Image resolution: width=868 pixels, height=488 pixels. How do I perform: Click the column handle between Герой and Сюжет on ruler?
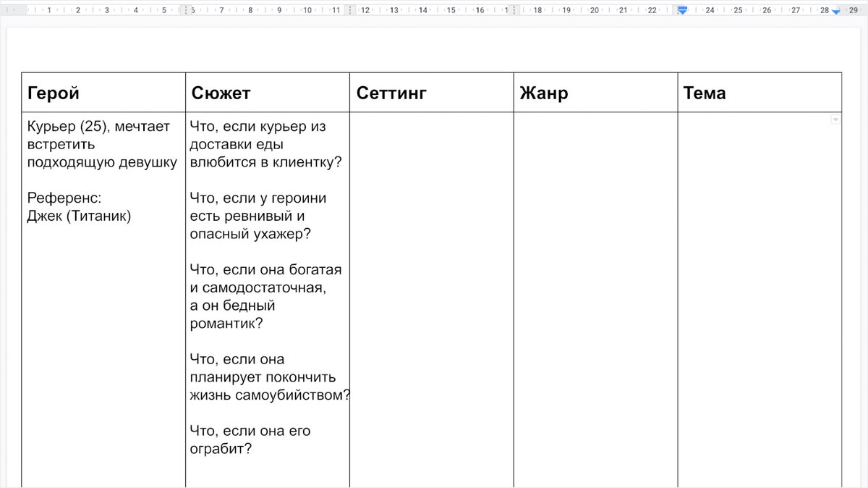pyautogui.click(x=186, y=10)
